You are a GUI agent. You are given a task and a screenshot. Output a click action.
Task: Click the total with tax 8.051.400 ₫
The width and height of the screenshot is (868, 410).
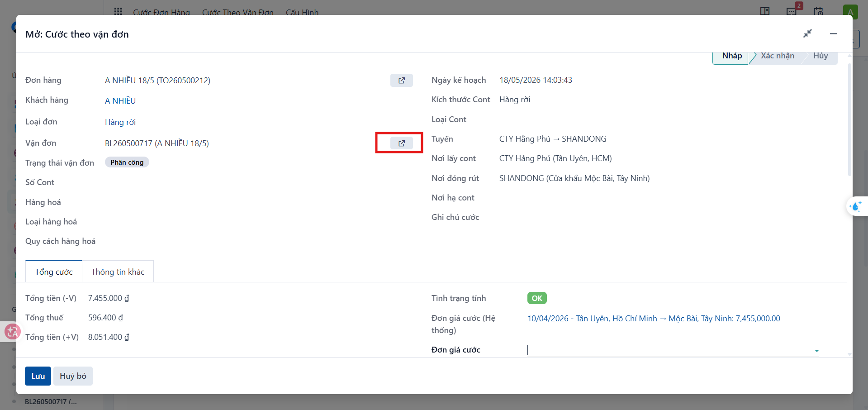point(109,337)
